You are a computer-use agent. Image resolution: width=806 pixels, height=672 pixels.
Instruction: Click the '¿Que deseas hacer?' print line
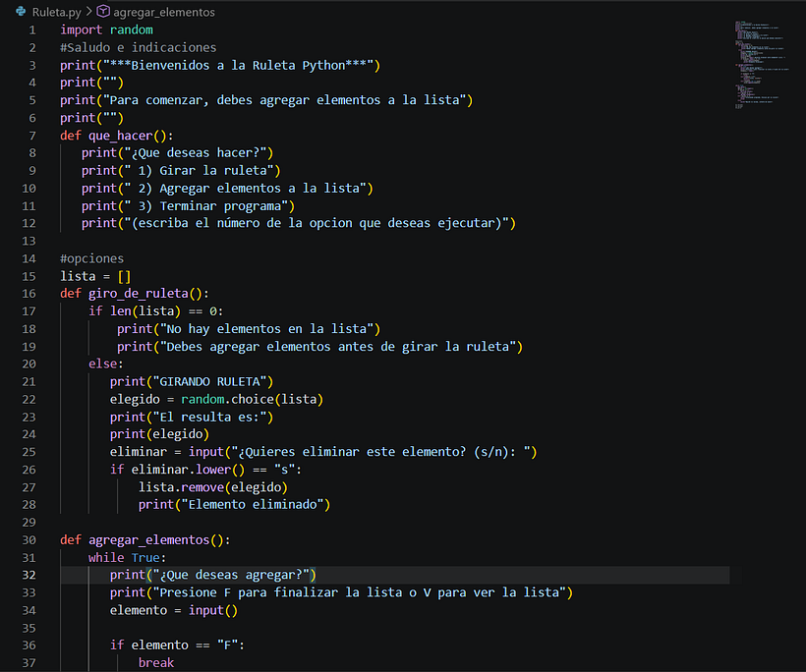(177, 153)
